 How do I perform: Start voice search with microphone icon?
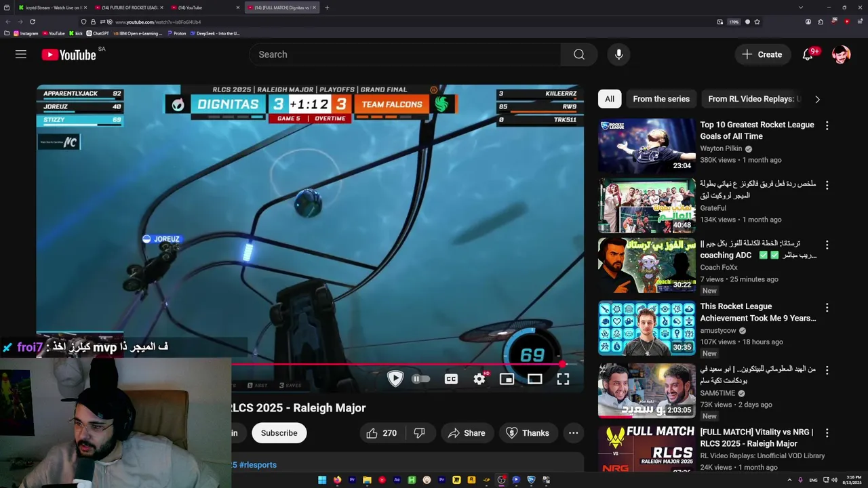click(618, 54)
